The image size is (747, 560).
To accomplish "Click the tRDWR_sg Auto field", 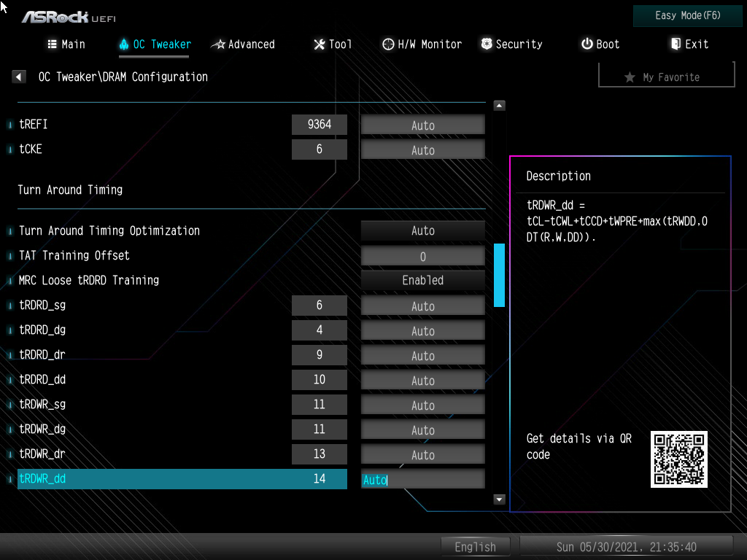I will pos(422,405).
